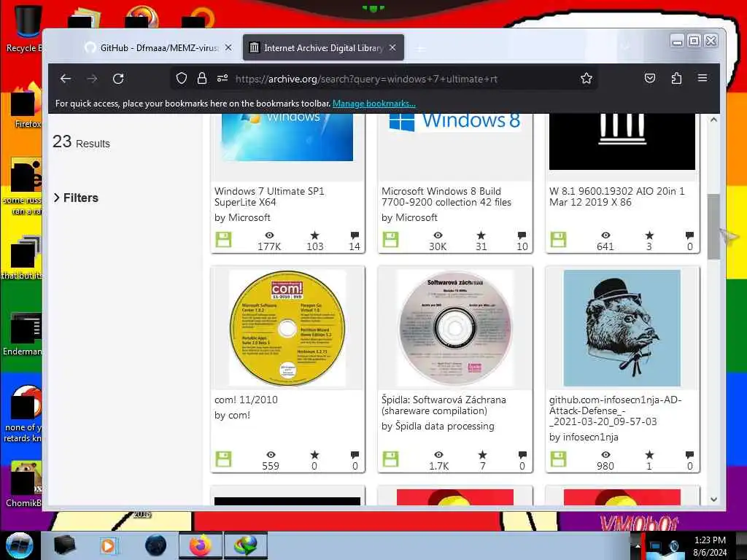This screenshot has height=560, width=747.
Task: Open the tracking protection shield icon
Action: point(182,78)
